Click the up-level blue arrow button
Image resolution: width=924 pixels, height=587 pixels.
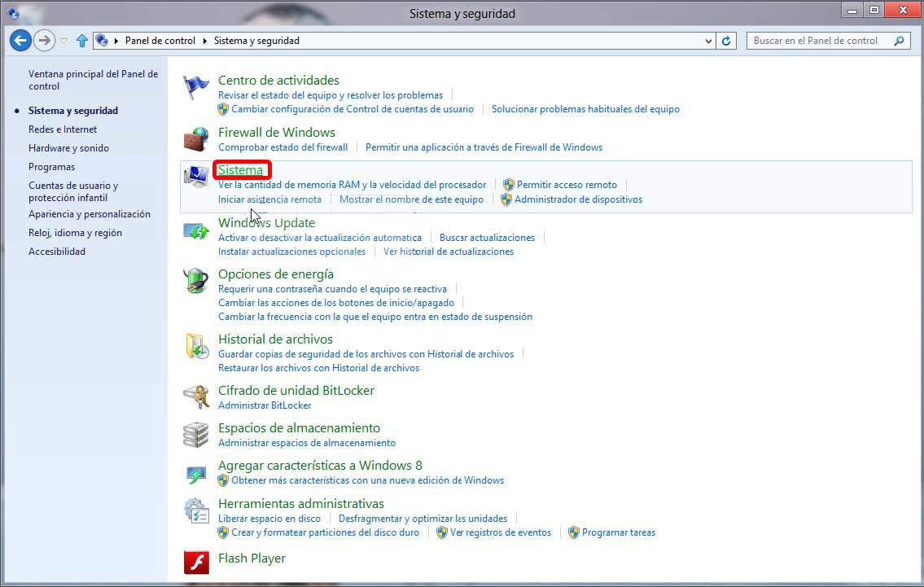pyautogui.click(x=82, y=41)
